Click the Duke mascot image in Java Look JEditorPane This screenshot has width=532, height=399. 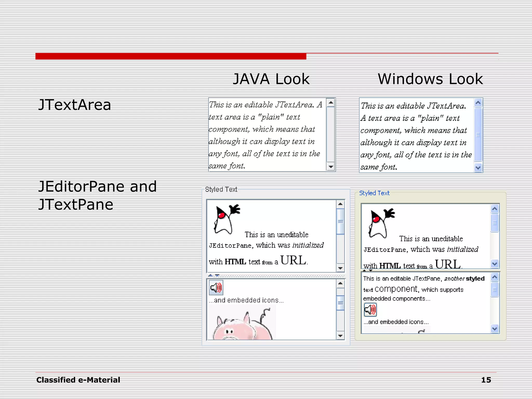click(226, 219)
